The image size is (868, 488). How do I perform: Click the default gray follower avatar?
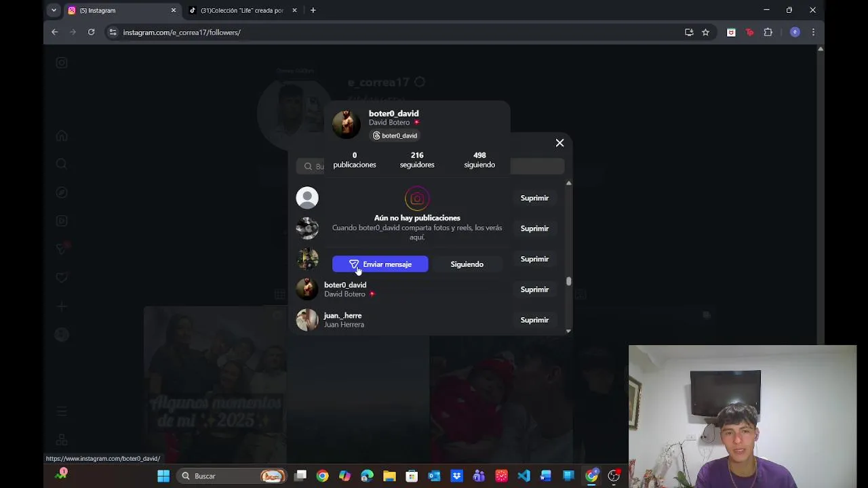[x=307, y=198]
